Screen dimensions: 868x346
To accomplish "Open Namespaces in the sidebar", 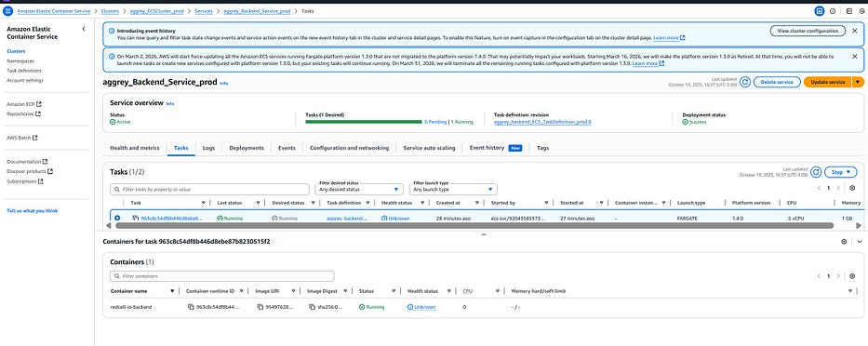I will [x=20, y=60].
